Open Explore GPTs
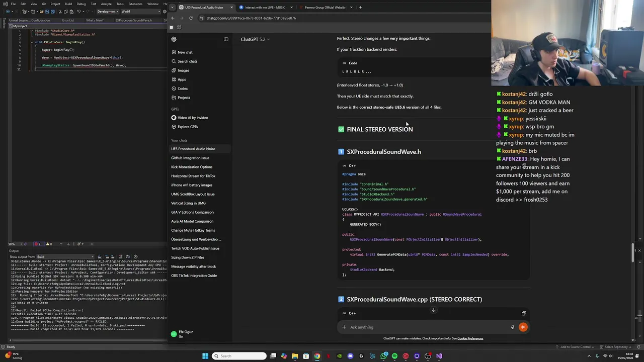 (x=199, y=127)
